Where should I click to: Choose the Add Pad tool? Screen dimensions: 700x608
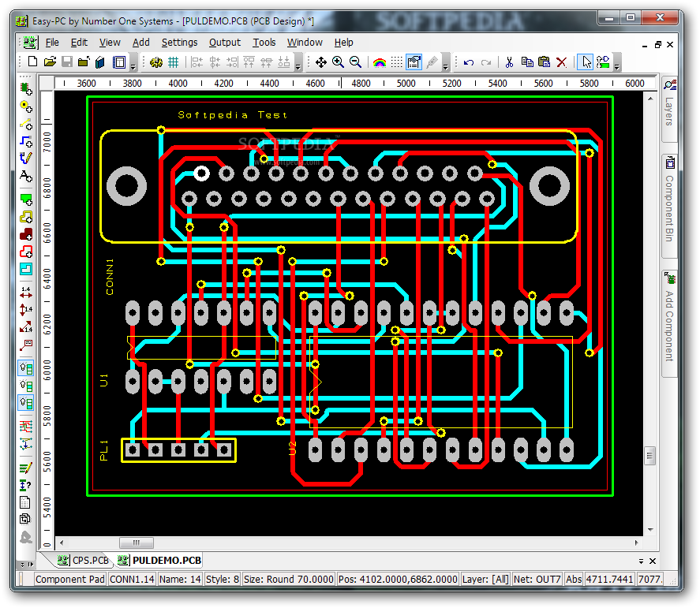point(26,106)
